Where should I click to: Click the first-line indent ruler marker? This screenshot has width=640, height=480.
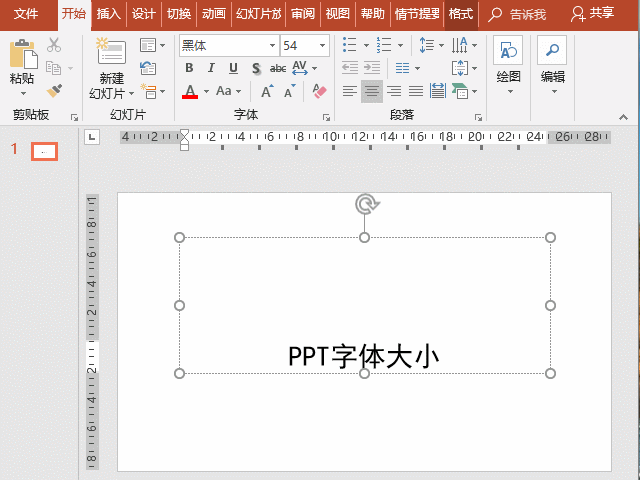(184, 134)
